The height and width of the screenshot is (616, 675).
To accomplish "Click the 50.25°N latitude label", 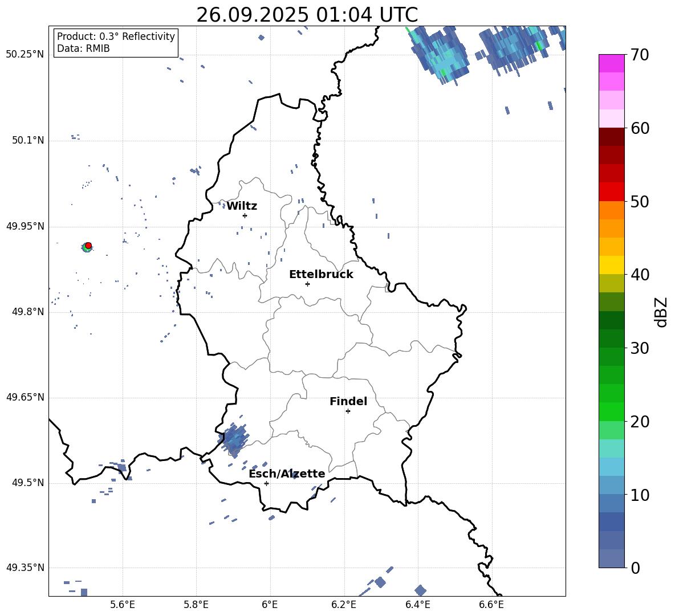I will point(25,55).
